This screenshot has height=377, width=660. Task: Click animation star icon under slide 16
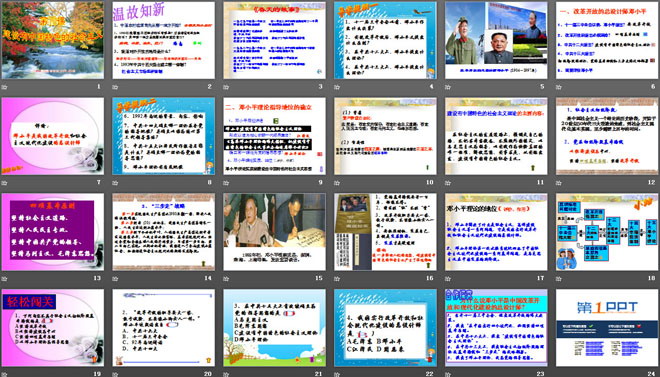(x=337, y=279)
